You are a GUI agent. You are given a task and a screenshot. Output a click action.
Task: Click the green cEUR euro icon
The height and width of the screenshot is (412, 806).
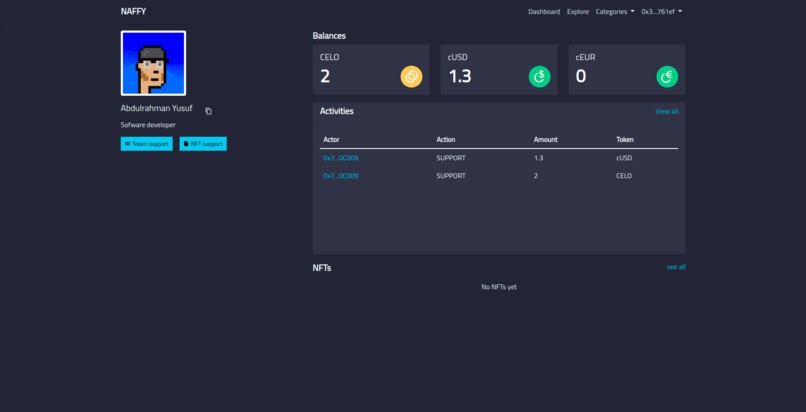click(667, 77)
